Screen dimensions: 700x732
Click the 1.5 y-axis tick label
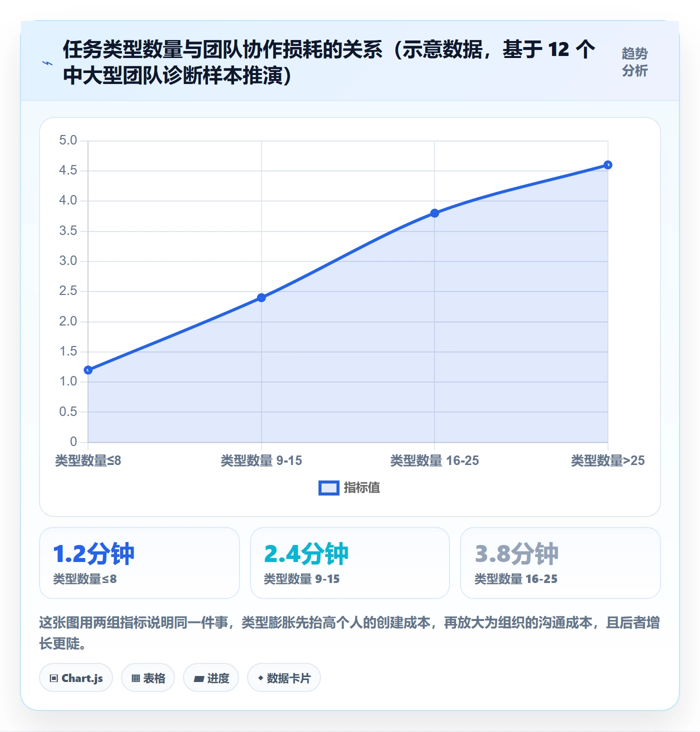coord(68,351)
